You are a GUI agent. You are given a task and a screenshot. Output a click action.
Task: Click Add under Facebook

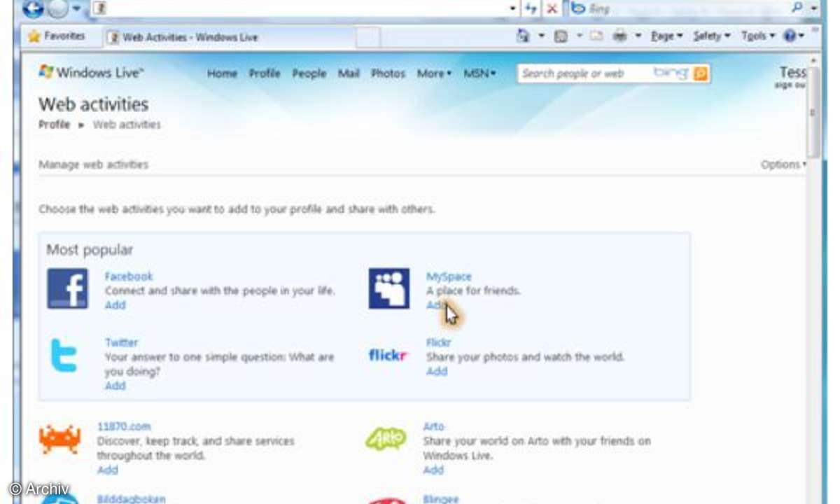[115, 305]
